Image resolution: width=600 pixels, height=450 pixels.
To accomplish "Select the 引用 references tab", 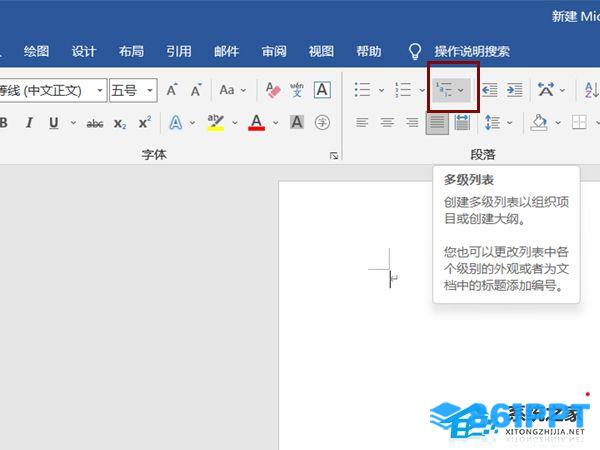I will tap(179, 51).
